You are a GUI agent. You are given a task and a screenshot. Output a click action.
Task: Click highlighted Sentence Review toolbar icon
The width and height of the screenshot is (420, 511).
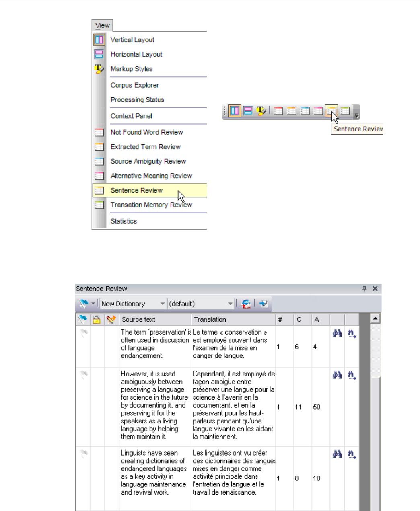coord(331,111)
